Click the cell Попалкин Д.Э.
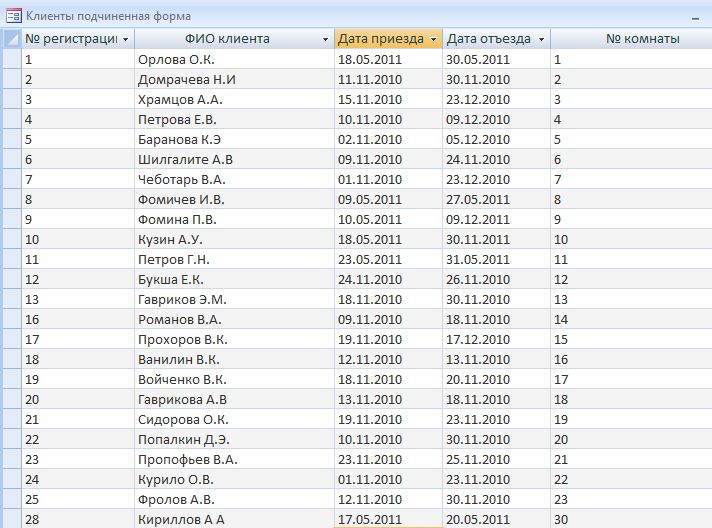 (x=234, y=439)
